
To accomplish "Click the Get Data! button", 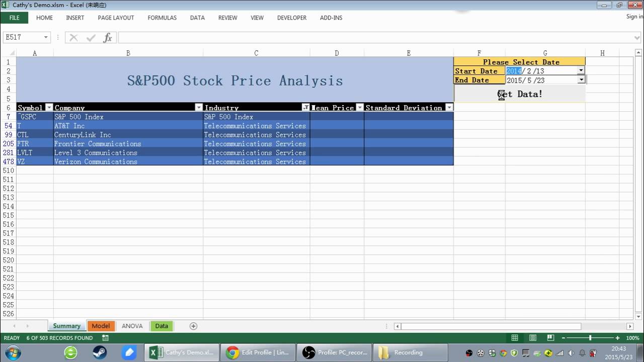I will coord(520,94).
